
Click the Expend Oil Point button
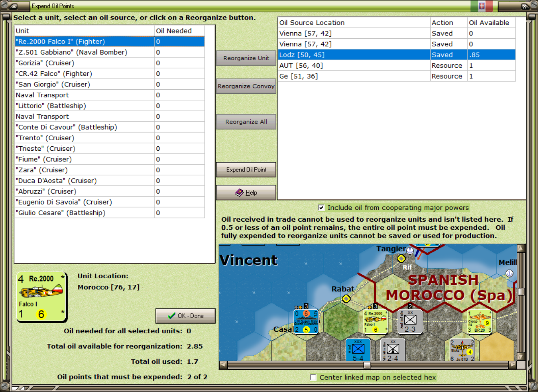pos(246,170)
